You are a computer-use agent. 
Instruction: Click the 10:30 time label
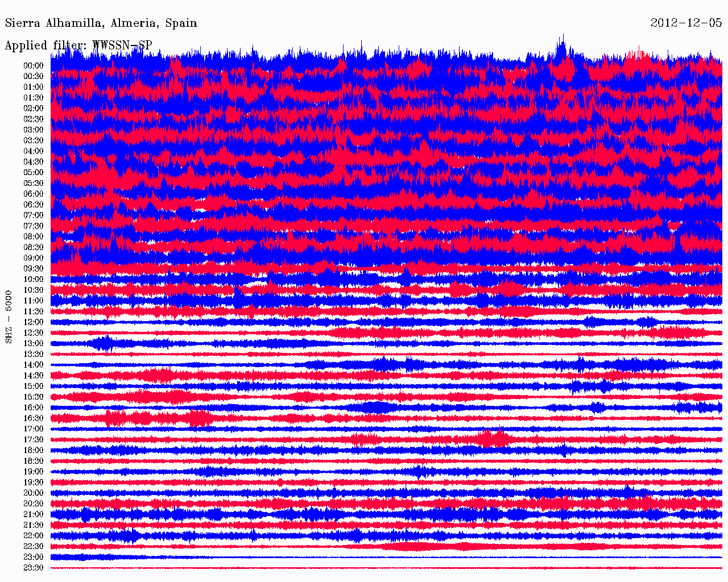(x=34, y=290)
